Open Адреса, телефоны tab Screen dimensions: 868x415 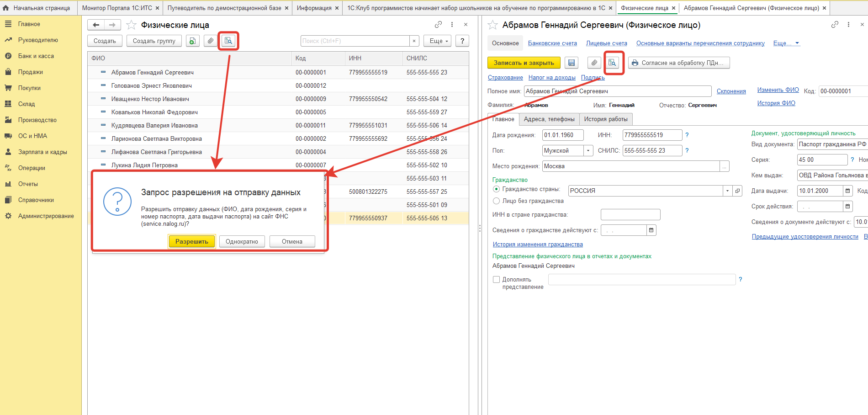(549, 119)
